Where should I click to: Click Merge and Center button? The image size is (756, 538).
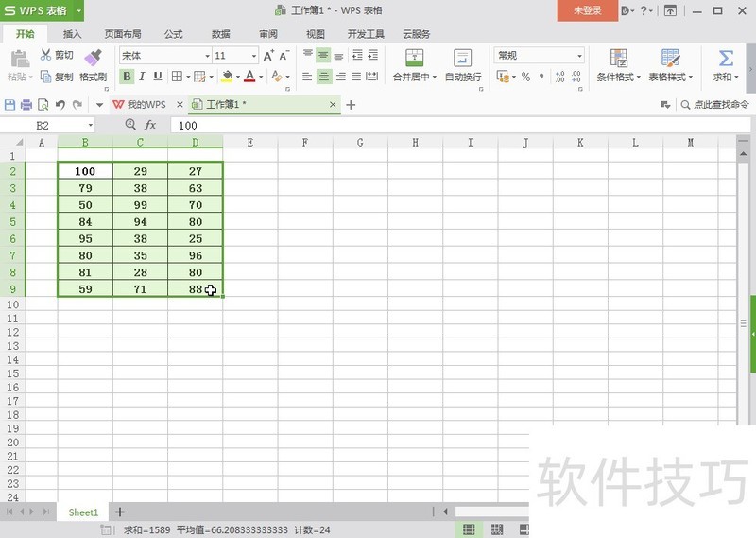pos(414,65)
